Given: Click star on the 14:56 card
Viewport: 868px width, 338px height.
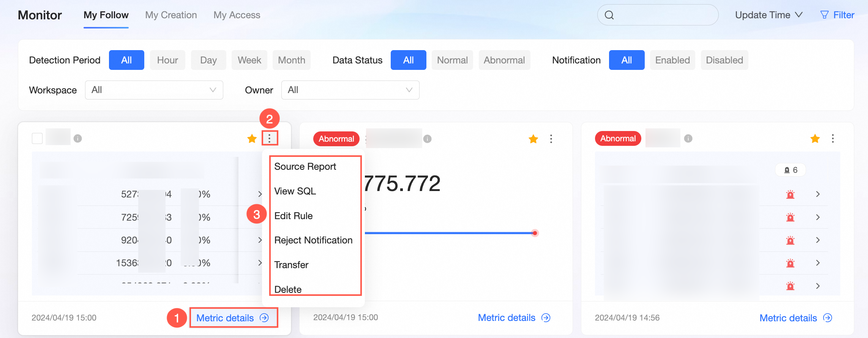Looking at the screenshot, I should 815,139.
